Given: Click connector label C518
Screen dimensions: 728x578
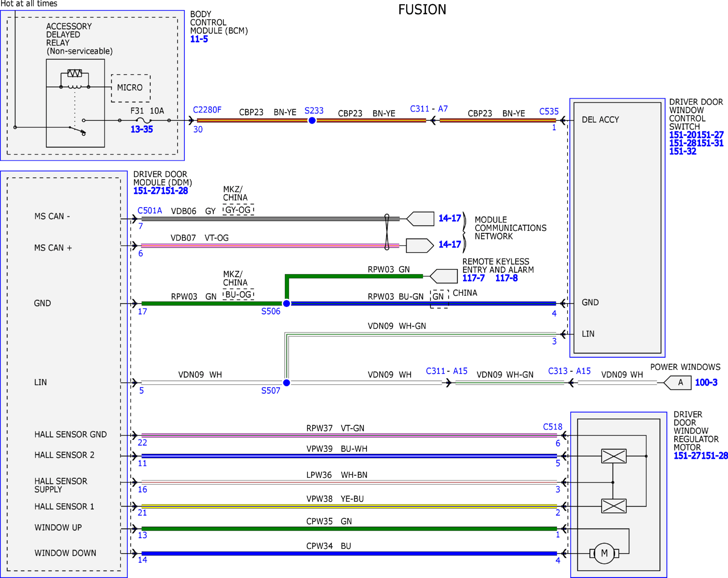Looking at the screenshot, I should tap(552, 427).
